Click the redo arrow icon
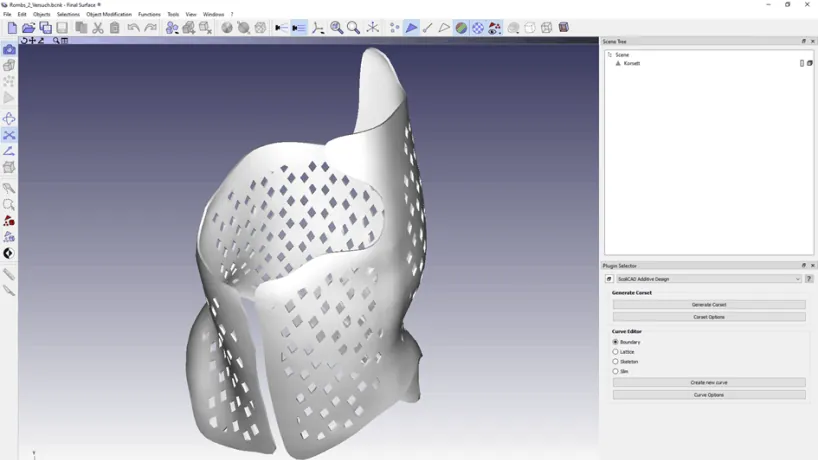This screenshot has height=460, width=818. tap(151, 28)
